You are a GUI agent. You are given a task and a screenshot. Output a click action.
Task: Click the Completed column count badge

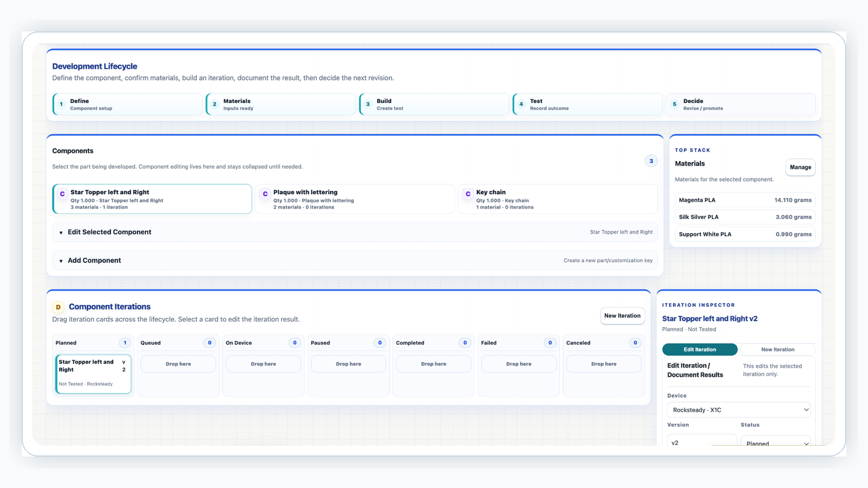tap(465, 343)
